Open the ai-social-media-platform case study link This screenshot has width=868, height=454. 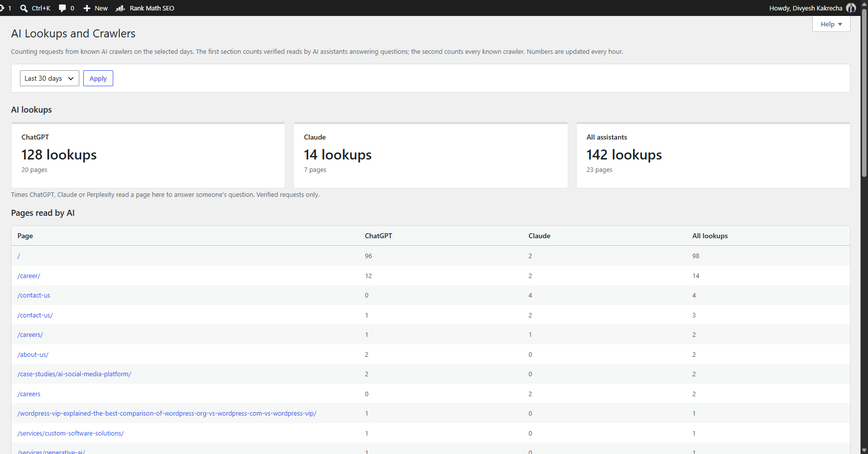[74, 374]
